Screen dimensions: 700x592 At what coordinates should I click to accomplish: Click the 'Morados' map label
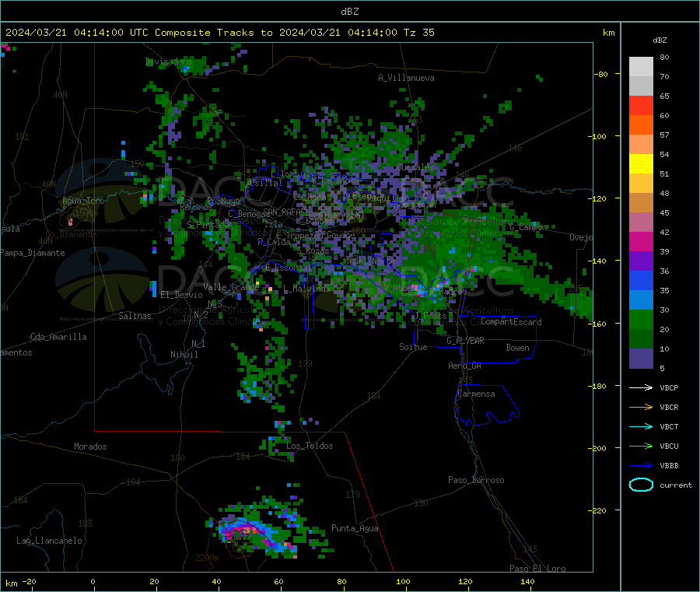(x=90, y=447)
